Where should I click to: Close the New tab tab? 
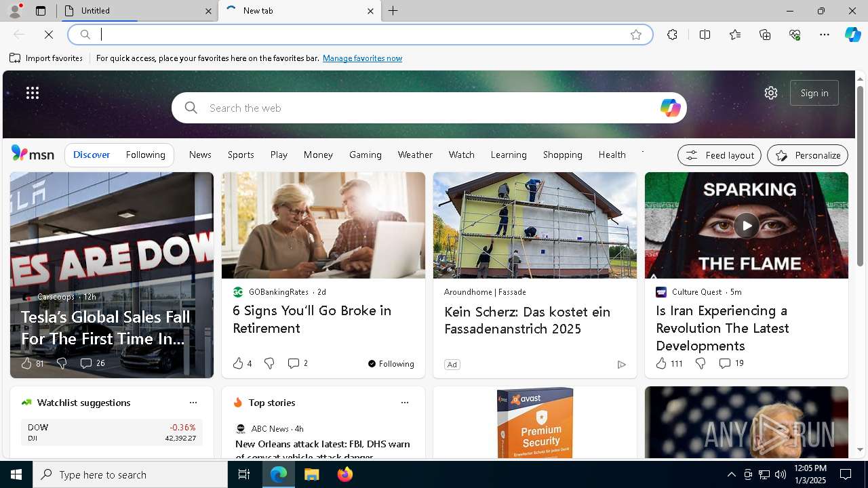click(x=370, y=11)
